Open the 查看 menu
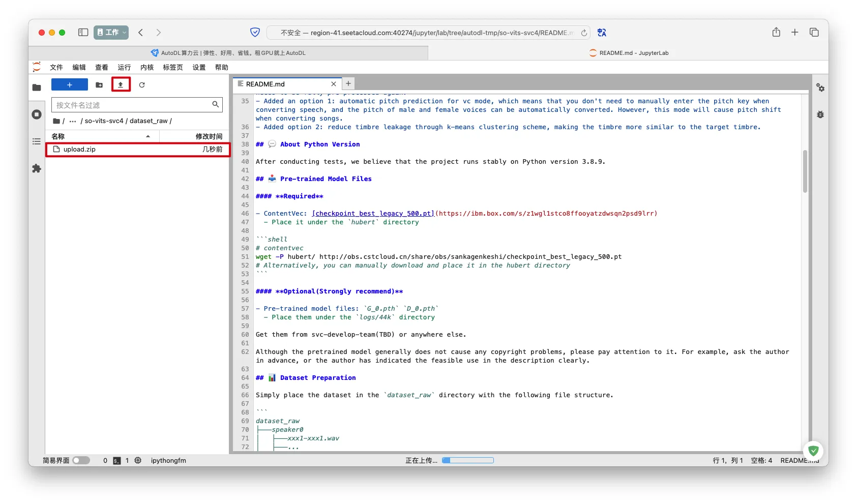 [102, 67]
